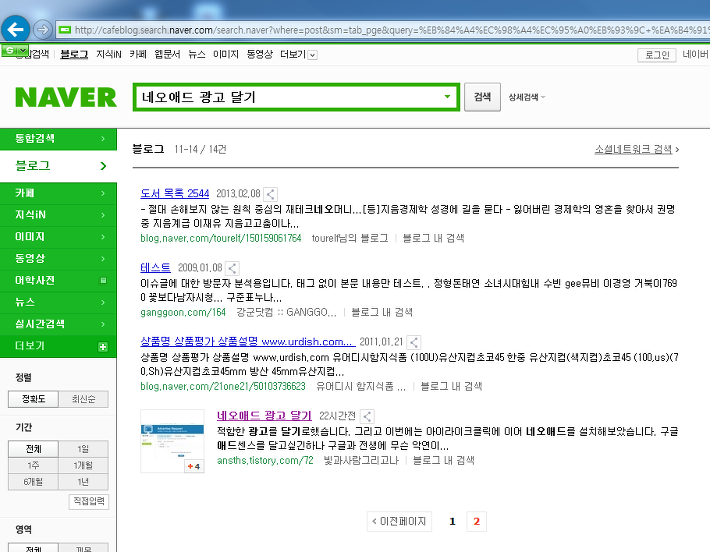Select 카페 sidebar category

click(x=58, y=193)
